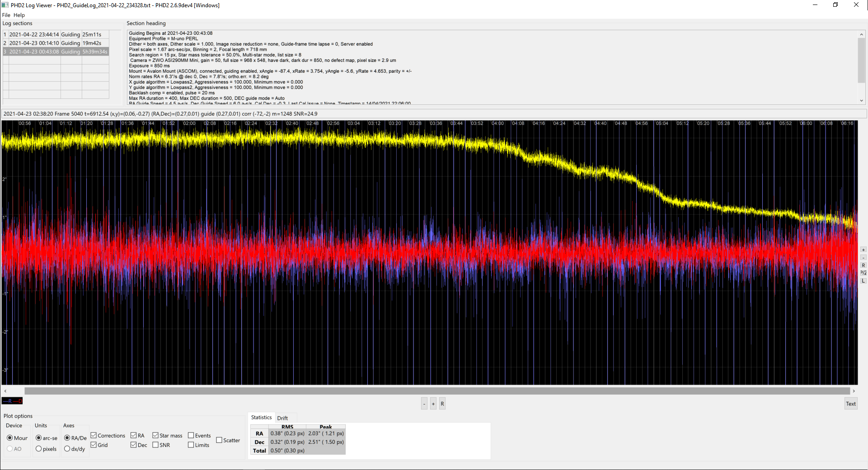Click the P/Z button beside the graph

click(863, 273)
